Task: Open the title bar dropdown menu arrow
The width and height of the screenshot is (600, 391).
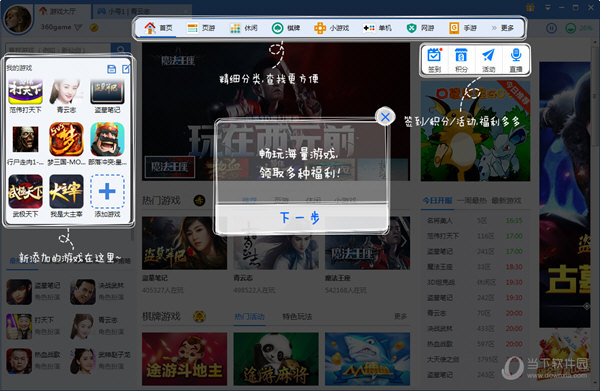Action: pos(548,7)
